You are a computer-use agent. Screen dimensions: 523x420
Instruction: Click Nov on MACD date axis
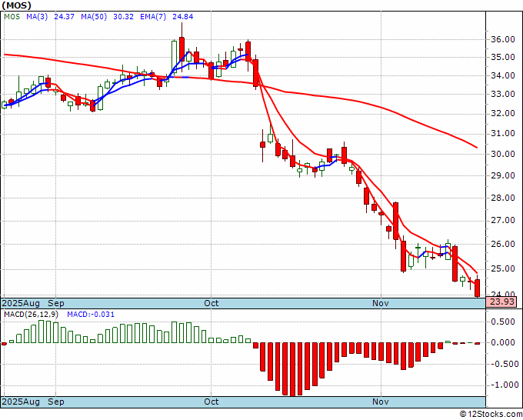[381, 402]
